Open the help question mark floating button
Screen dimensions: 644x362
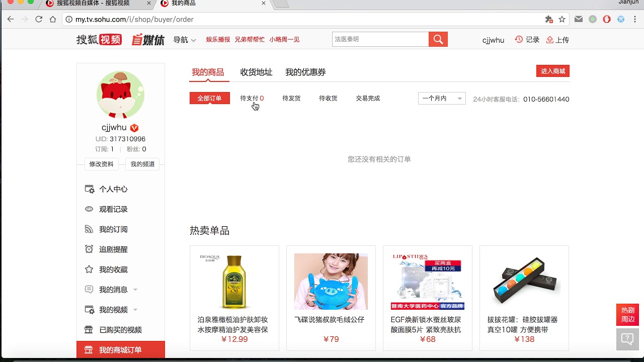tap(627, 339)
